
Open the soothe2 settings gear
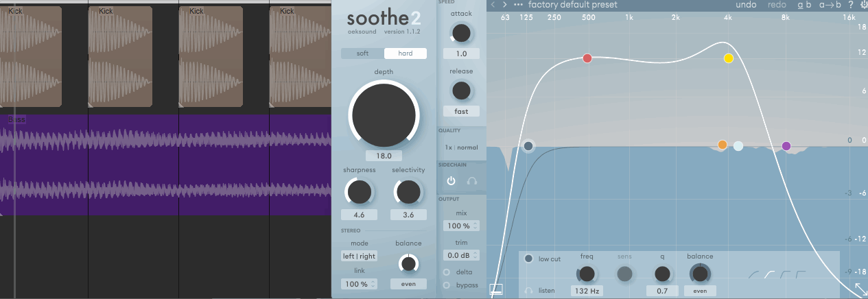click(863, 4)
